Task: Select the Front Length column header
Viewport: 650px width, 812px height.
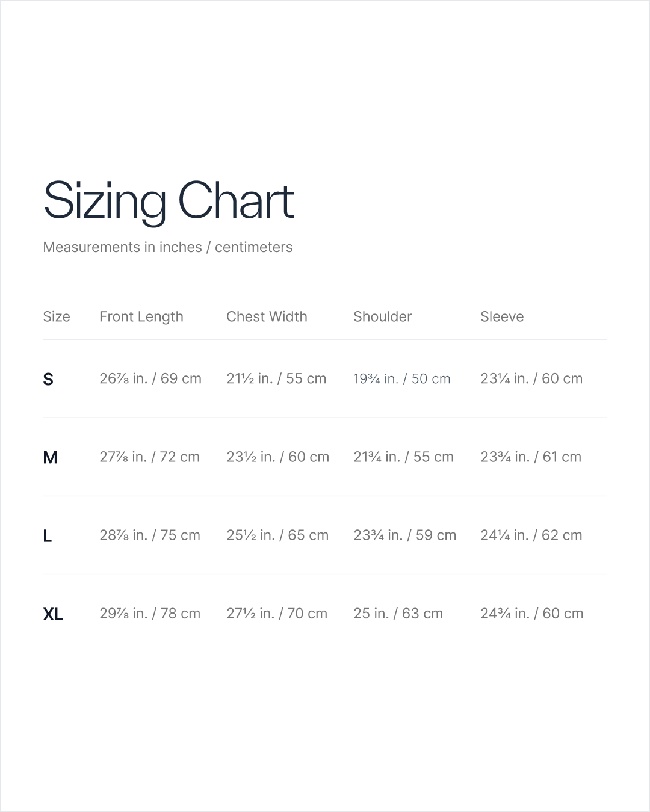Action: point(141,316)
